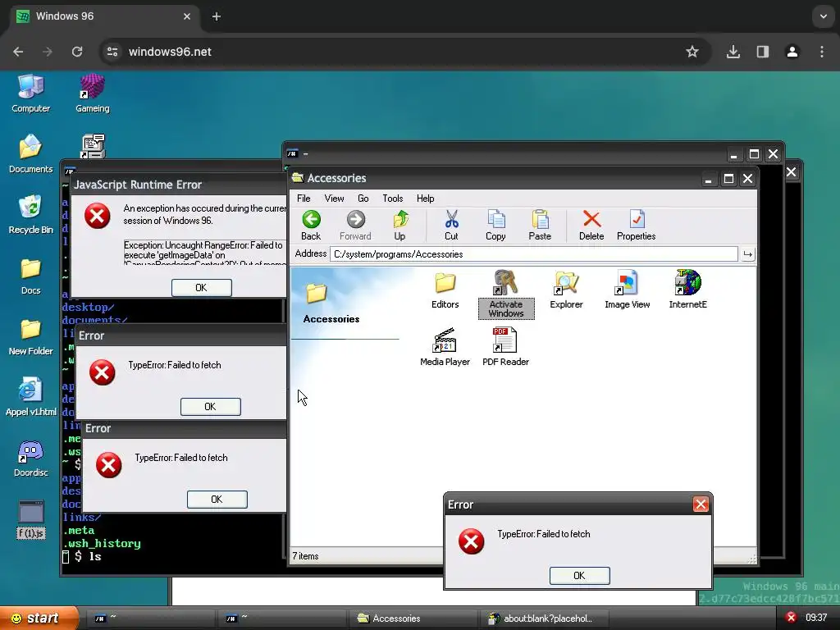Click the Cut scissors tool
Viewport: 840px width, 630px height.
click(451, 226)
